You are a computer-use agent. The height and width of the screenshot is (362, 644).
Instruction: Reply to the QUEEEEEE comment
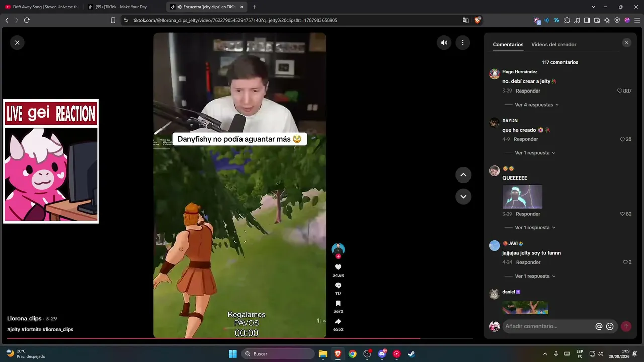(528, 214)
